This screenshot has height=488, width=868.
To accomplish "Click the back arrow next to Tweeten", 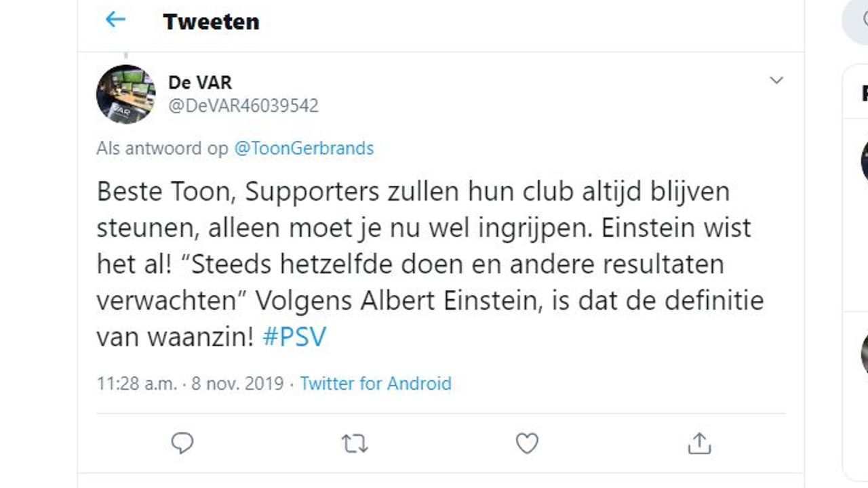I will (x=115, y=20).
